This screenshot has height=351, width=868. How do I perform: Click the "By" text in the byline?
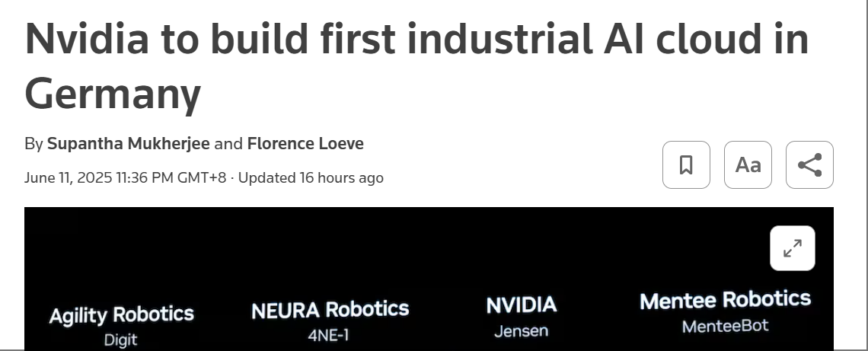click(34, 143)
